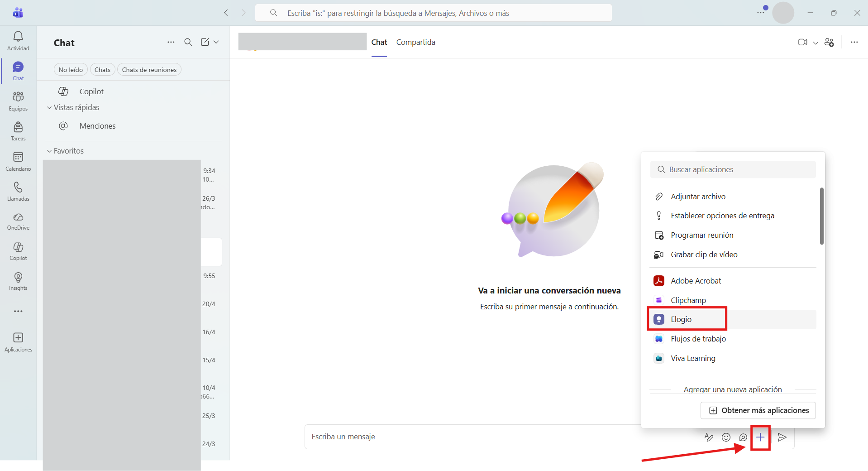Filter by the Chats pill
Image resolution: width=868 pixels, height=471 pixels.
[102, 70]
